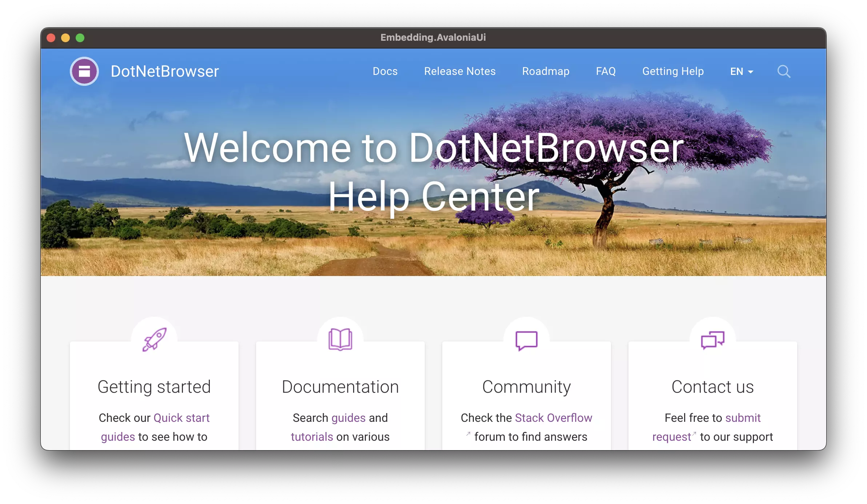
Task: Click the contact us message icon
Action: coord(713,339)
